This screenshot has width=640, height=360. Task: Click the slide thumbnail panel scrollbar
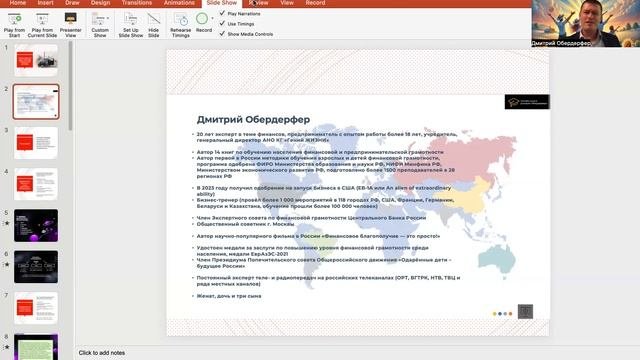click(71, 86)
